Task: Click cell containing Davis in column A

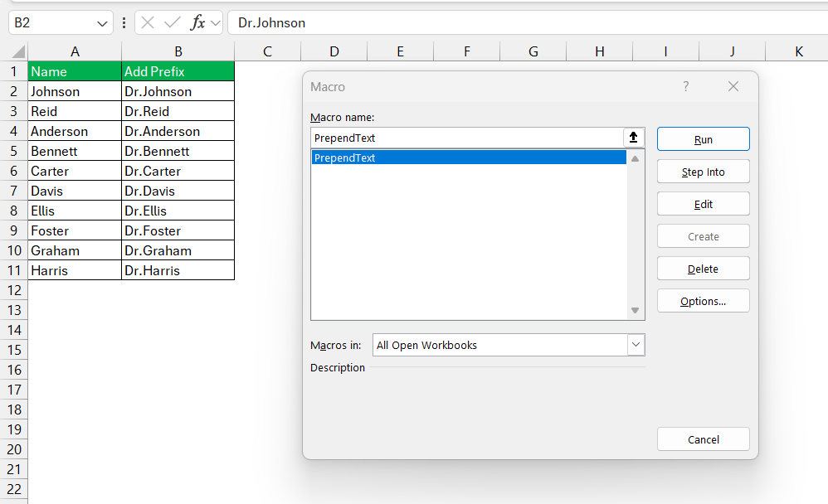Action: coord(75,191)
